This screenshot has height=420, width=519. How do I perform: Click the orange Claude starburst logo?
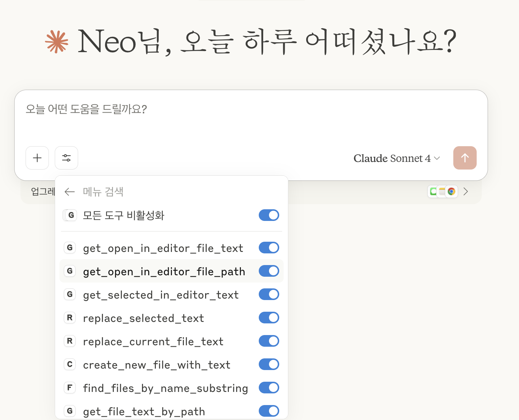(57, 42)
